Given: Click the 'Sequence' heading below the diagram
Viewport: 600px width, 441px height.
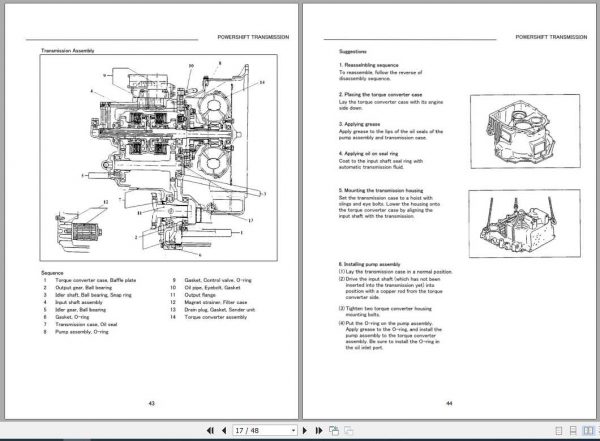Looking at the screenshot, I should pos(52,273).
